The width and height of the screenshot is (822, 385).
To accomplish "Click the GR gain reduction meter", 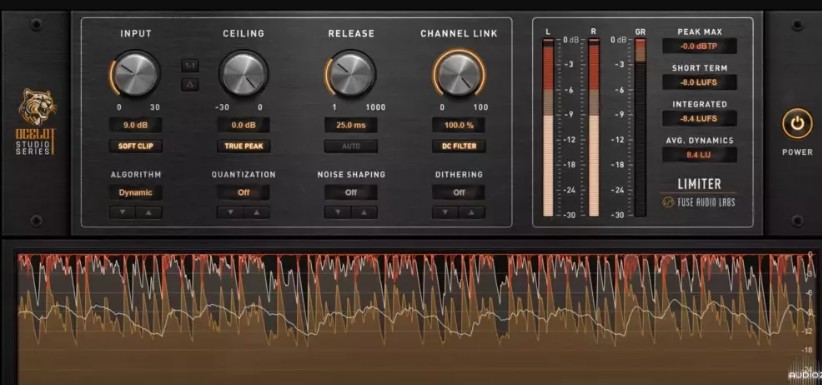I will coord(640,127).
